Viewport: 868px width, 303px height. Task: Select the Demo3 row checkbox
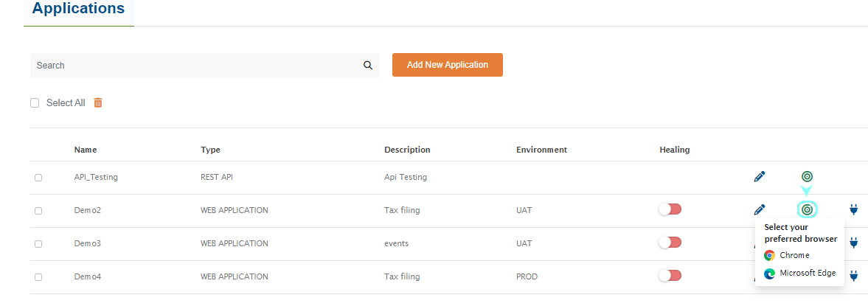(x=38, y=243)
